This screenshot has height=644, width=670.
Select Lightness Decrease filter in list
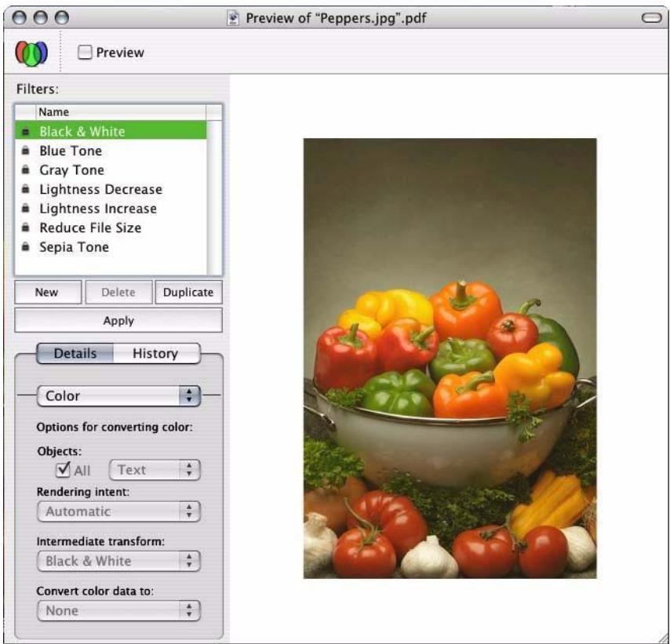[100, 189]
